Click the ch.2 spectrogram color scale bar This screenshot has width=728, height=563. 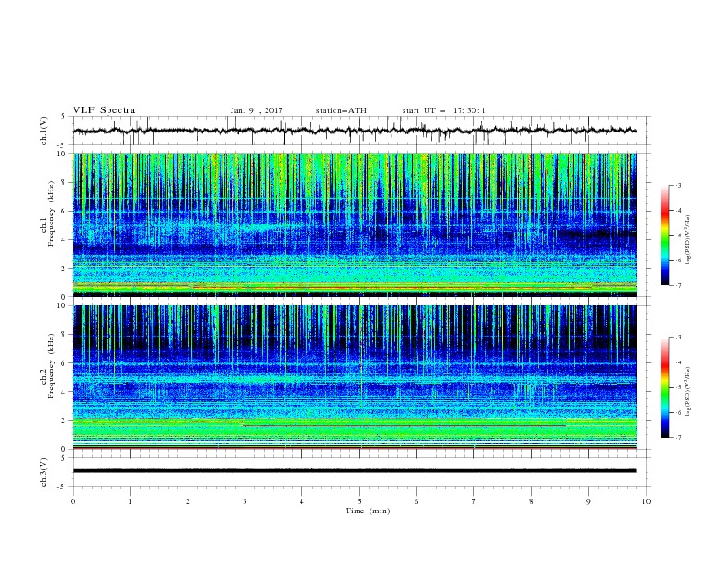tap(665, 387)
